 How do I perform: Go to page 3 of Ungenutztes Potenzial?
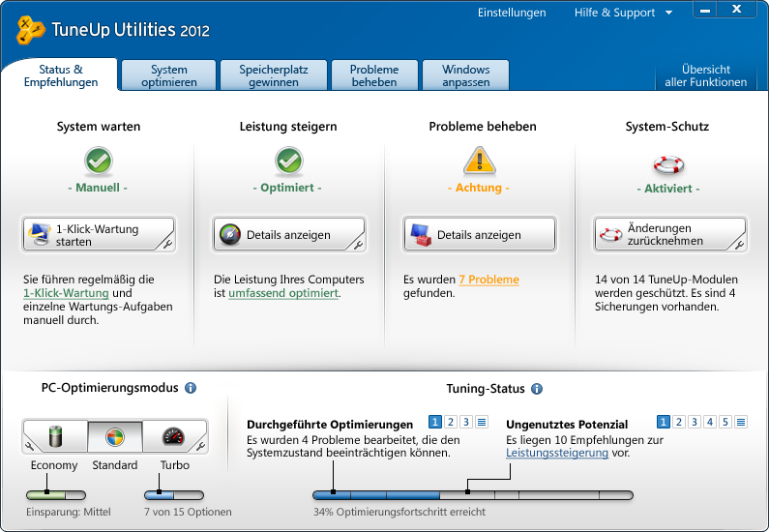(x=695, y=422)
